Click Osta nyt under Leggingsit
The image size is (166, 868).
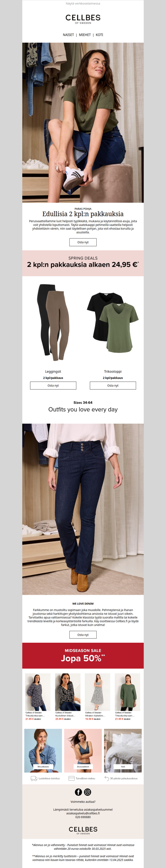tap(53, 386)
